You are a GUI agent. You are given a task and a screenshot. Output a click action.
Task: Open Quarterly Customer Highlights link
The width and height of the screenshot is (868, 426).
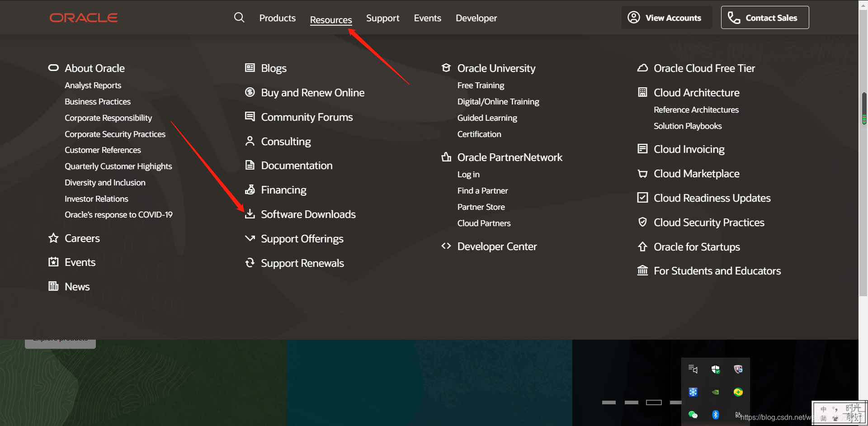[118, 166]
